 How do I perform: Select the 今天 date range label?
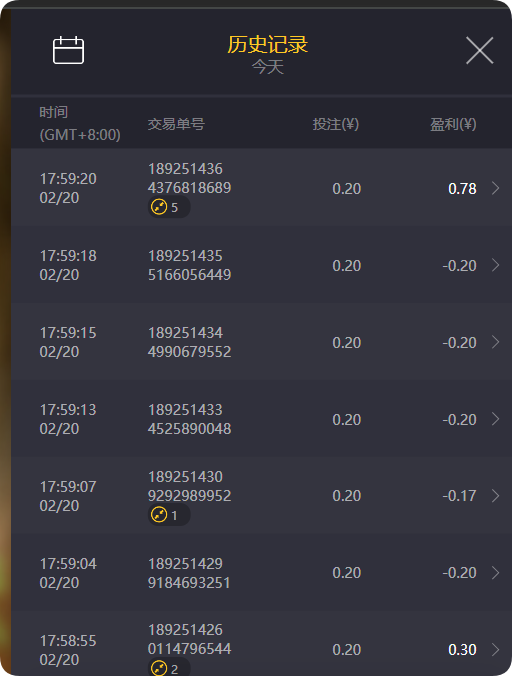coord(268,67)
